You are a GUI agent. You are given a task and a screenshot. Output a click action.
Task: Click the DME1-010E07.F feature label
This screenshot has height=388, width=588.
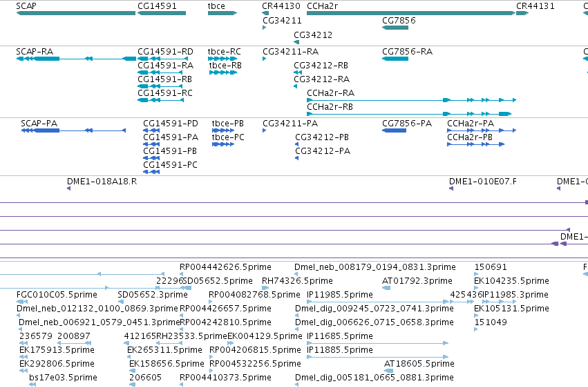482,182
